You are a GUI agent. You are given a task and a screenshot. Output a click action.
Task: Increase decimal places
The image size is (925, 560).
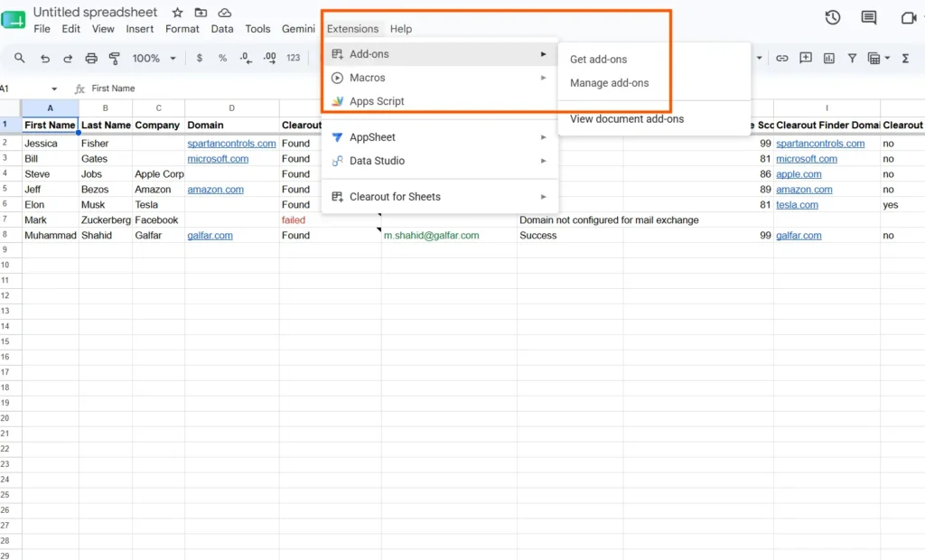coord(269,58)
